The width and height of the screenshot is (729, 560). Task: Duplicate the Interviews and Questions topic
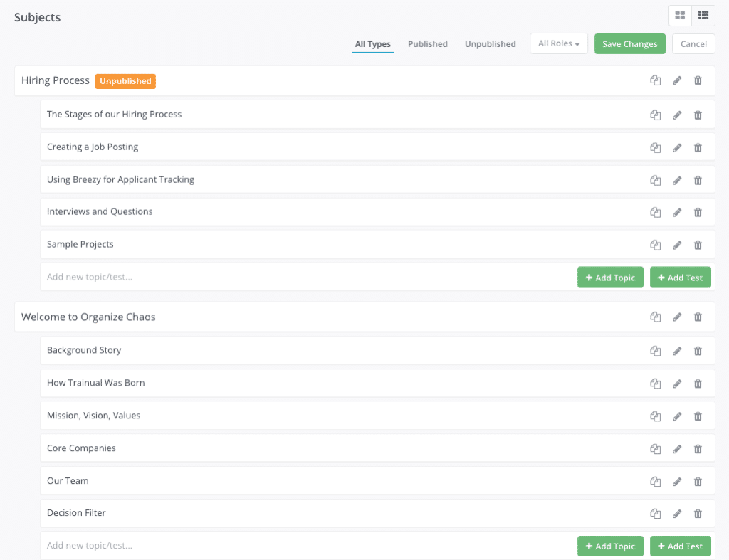point(655,212)
